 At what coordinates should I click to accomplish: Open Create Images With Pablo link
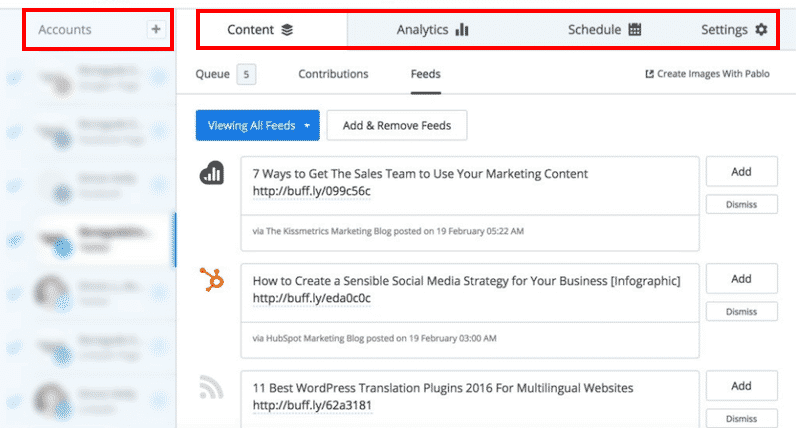coord(708,74)
